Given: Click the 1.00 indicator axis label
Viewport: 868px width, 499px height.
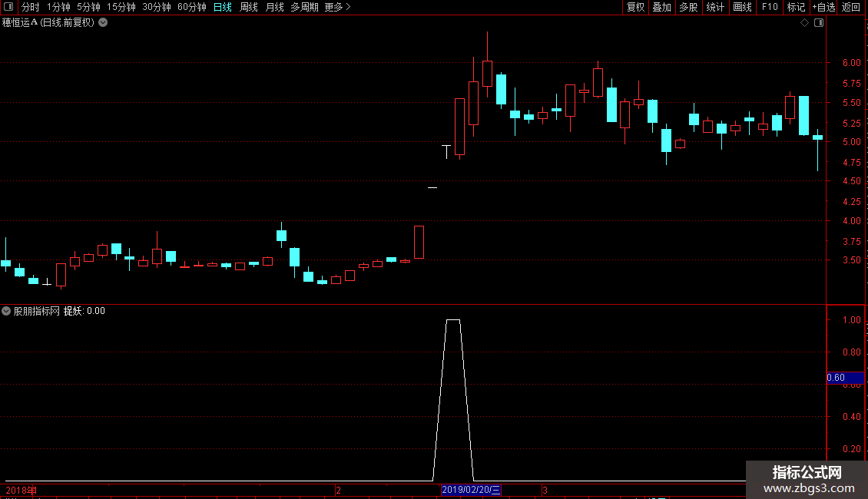Looking at the screenshot, I should click(851, 320).
